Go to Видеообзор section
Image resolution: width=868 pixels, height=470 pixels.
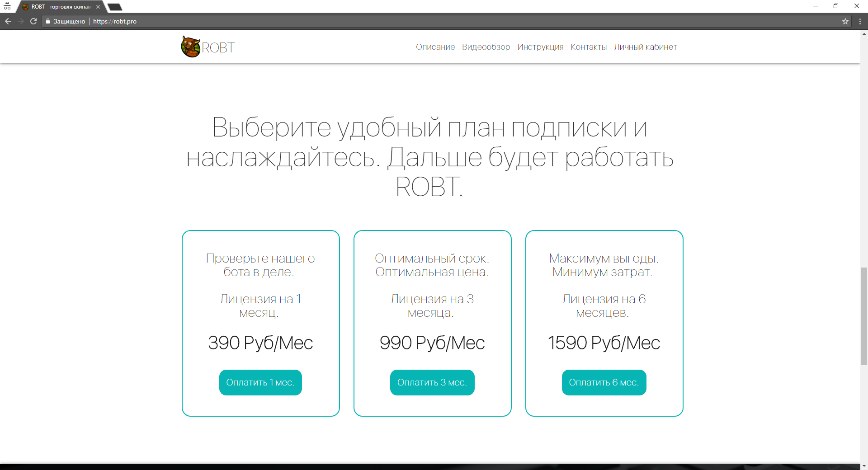pyautogui.click(x=486, y=47)
